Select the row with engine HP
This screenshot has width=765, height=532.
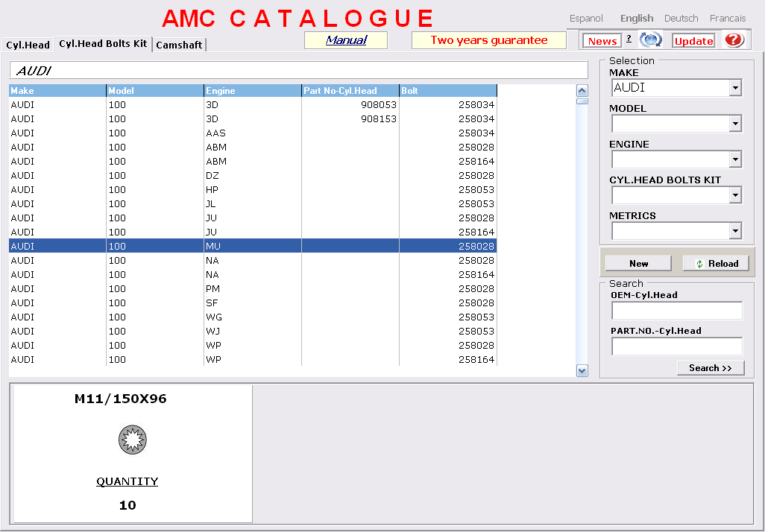coord(253,190)
